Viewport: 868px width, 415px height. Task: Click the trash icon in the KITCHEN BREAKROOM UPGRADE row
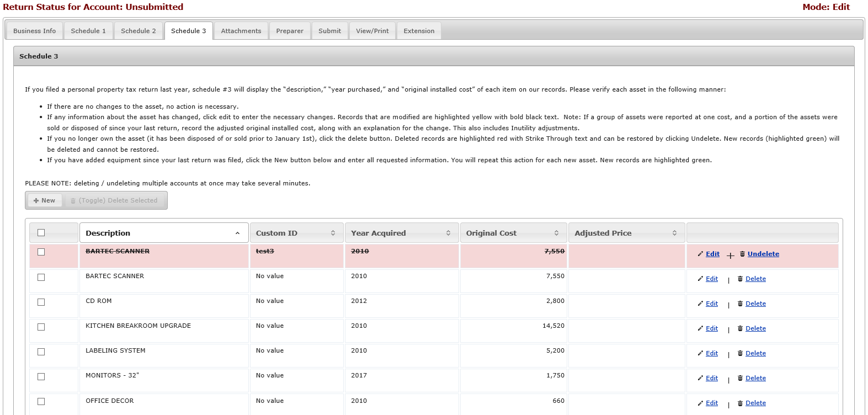(x=741, y=328)
